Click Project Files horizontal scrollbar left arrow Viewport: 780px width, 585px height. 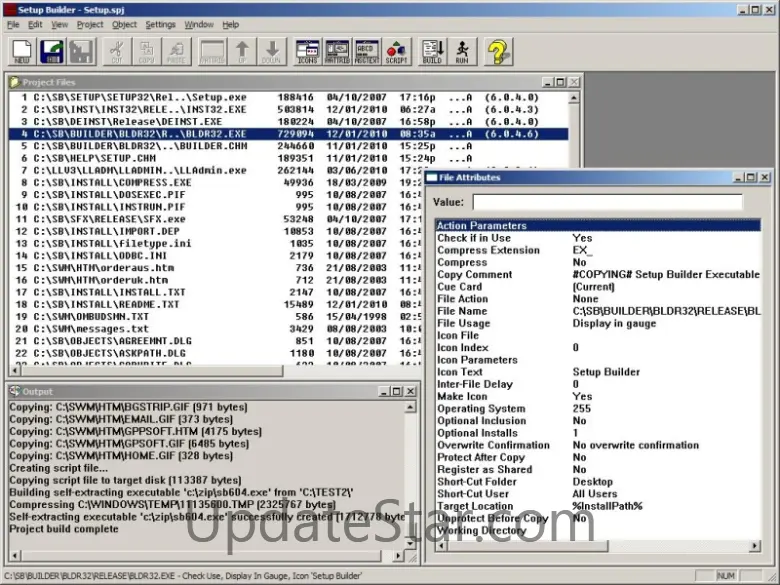click(x=14, y=371)
